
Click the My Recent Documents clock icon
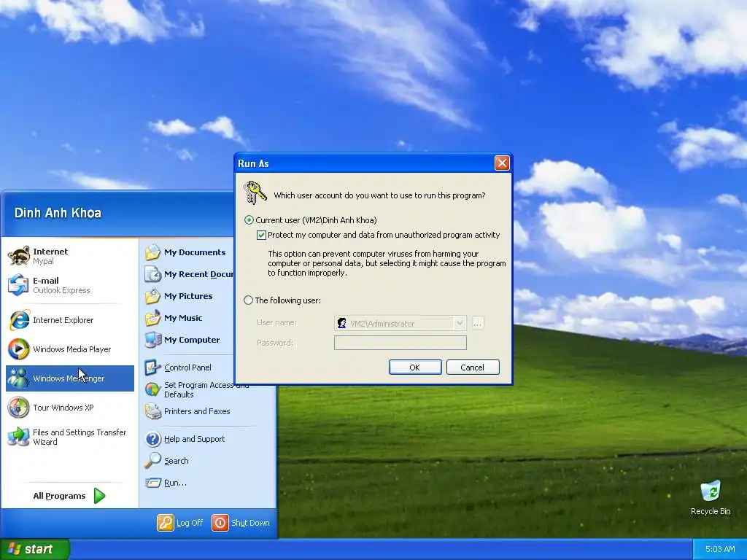pos(153,274)
